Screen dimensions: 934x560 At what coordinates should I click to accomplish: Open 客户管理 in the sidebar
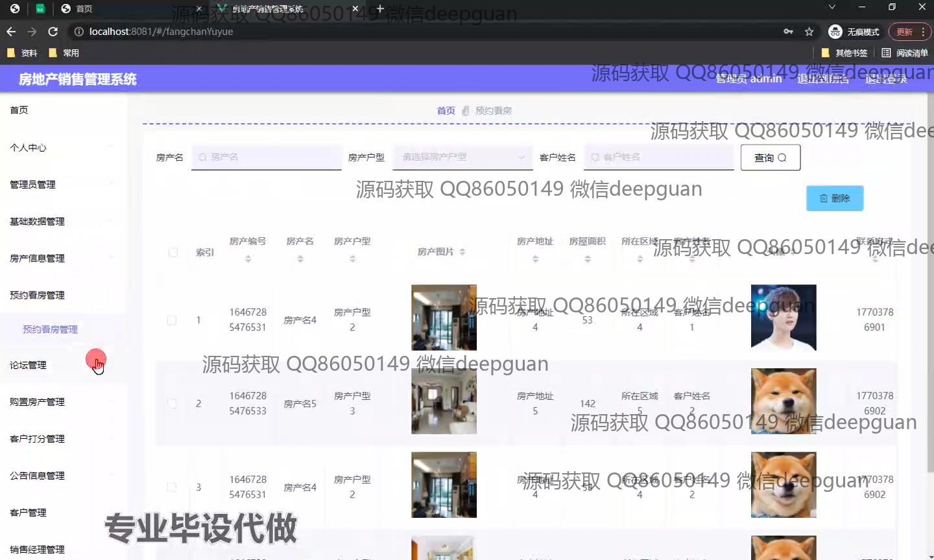coord(63,513)
